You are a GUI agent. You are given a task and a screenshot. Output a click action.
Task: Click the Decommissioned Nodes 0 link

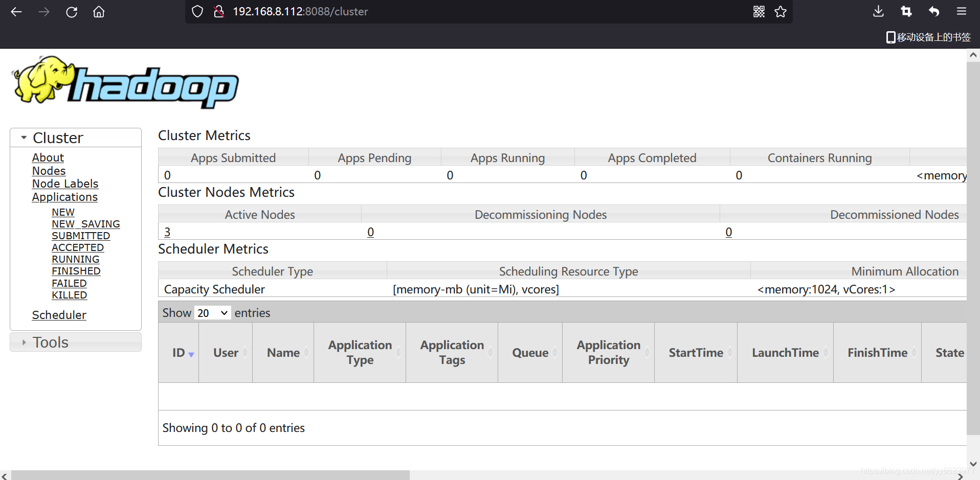[x=729, y=232]
